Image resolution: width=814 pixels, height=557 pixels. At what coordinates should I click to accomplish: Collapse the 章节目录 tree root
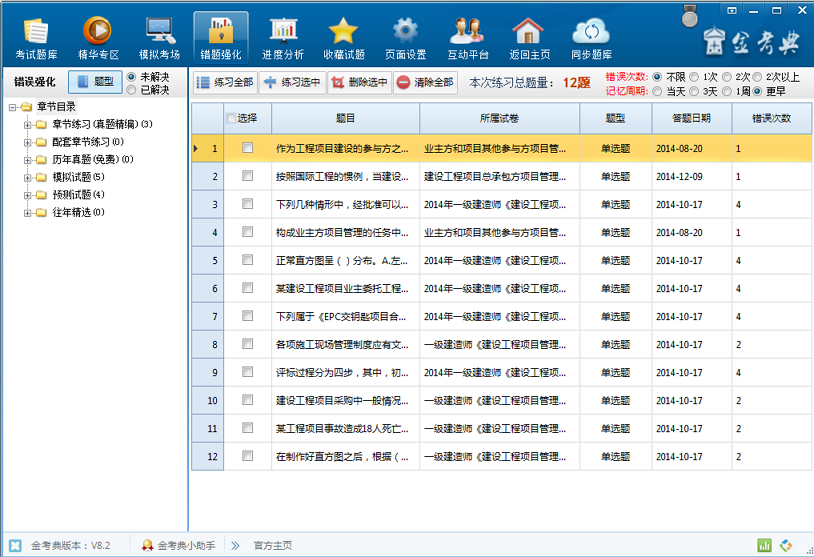(12, 107)
